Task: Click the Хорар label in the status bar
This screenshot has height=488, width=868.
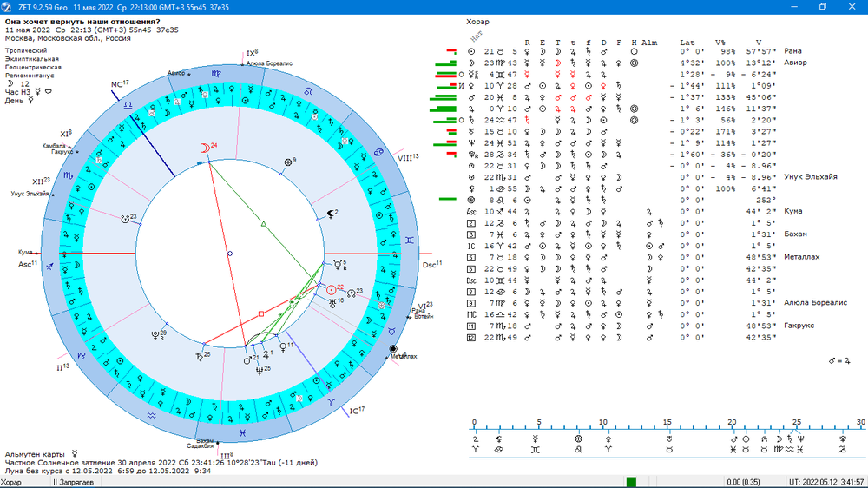Action: coord(11,483)
